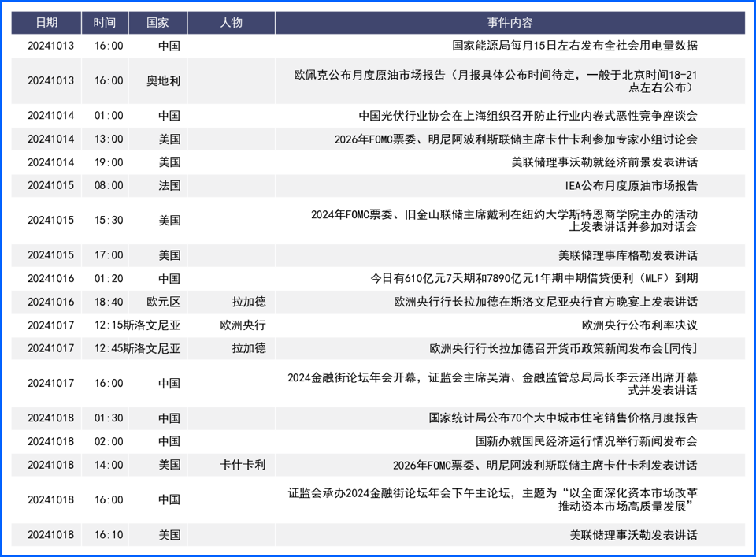This screenshot has height=557, width=756.
Task: Click the 12:15 time cell
Action: [x=109, y=325]
